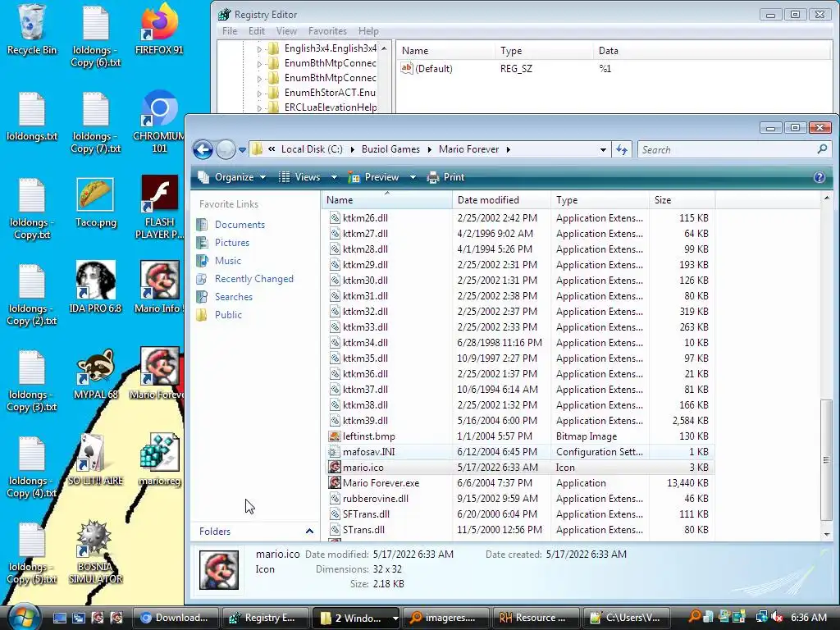The width and height of the screenshot is (840, 630).
Task: Click the Print toolbar button
Action: pyautogui.click(x=445, y=177)
